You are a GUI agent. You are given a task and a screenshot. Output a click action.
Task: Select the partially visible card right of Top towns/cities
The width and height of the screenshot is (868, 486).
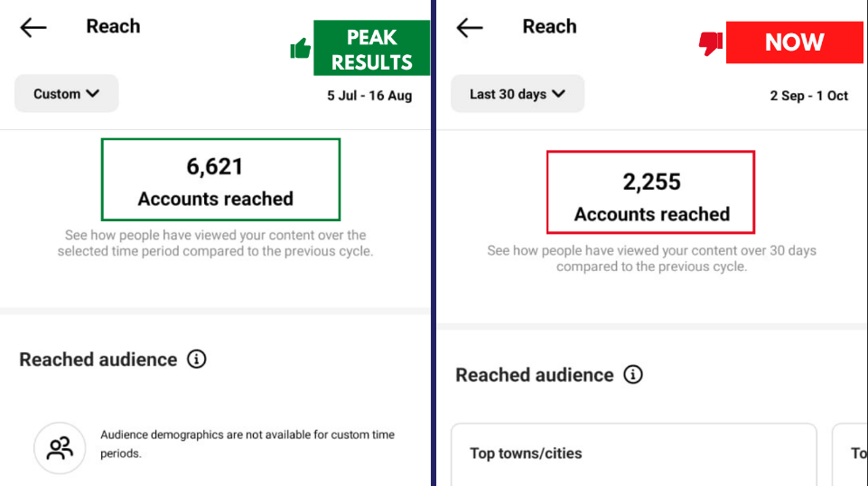(852, 454)
